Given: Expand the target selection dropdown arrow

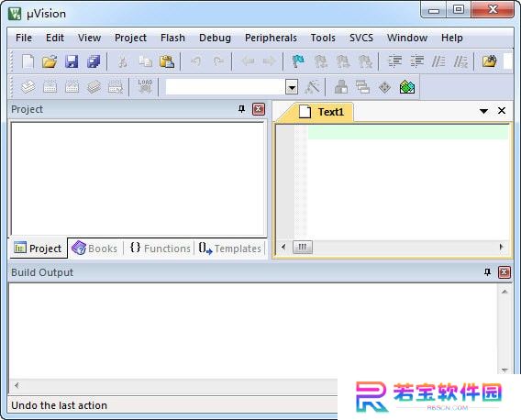Looking at the screenshot, I should click(x=292, y=87).
